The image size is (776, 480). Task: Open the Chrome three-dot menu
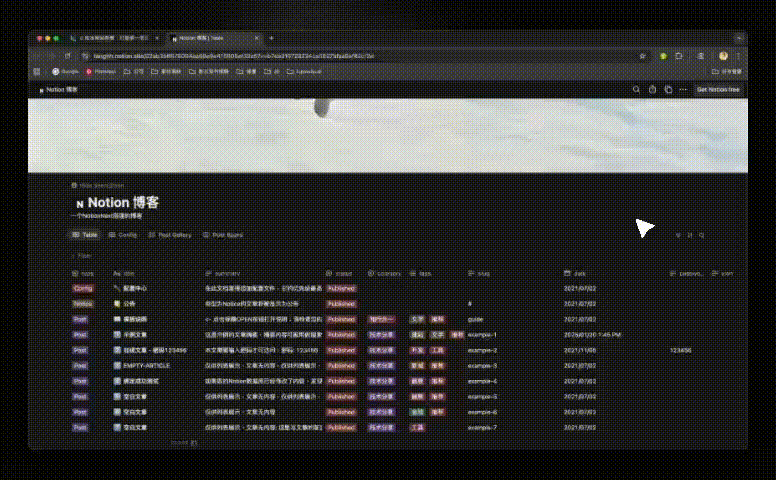point(737,56)
